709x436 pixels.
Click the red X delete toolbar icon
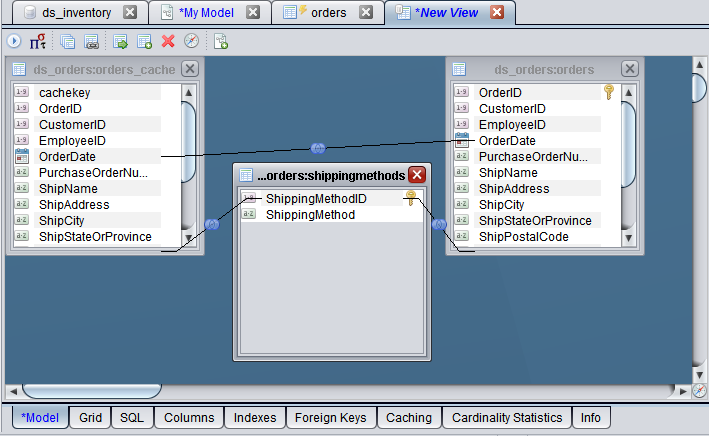168,41
